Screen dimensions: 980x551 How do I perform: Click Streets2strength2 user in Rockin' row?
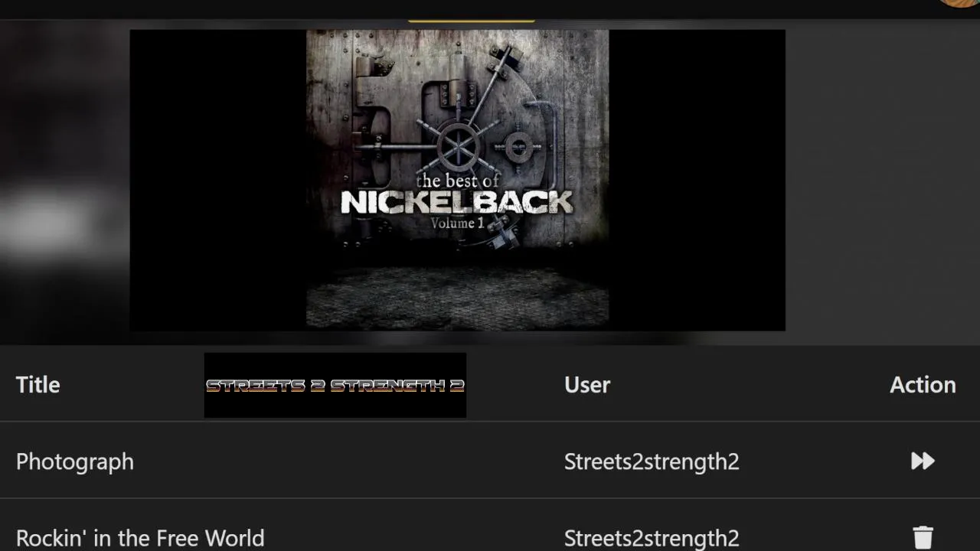652,538
